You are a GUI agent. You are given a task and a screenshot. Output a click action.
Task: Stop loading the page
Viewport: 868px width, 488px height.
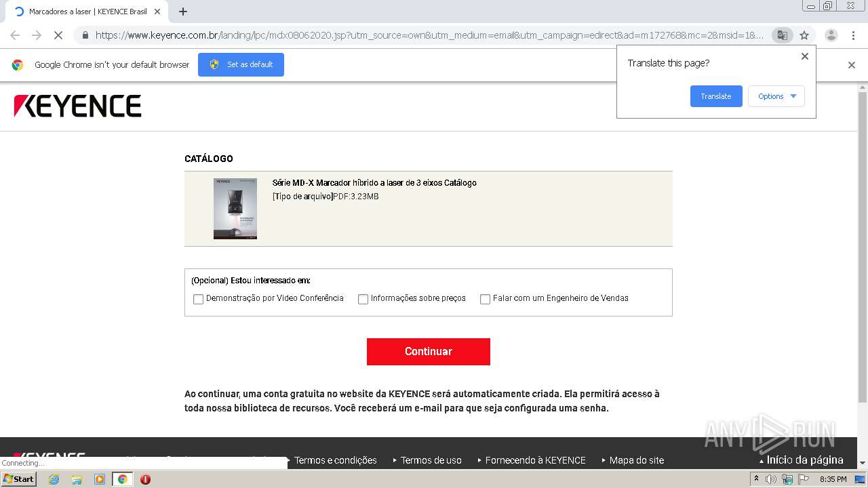coord(58,35)
